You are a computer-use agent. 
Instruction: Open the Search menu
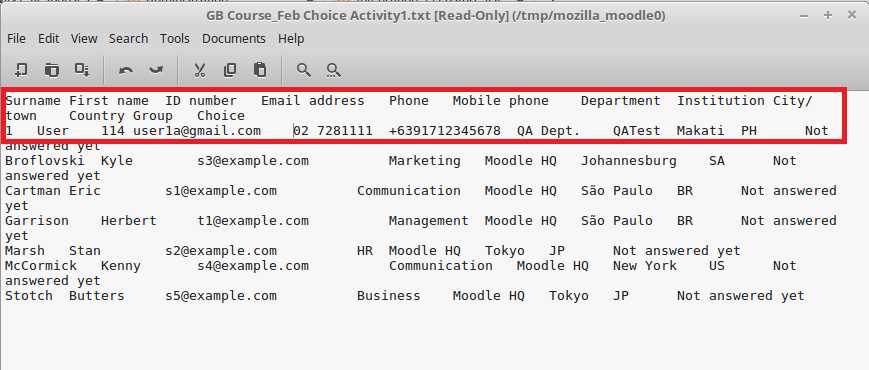pyautogui.click(x=129, y=39)
